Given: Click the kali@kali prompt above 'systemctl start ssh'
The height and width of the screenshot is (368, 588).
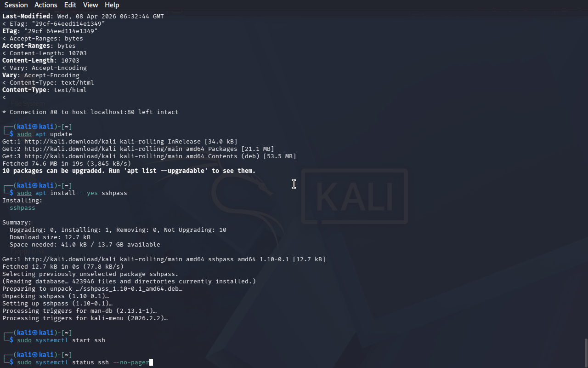Looking at the screenshot, I should click(35, 333).
